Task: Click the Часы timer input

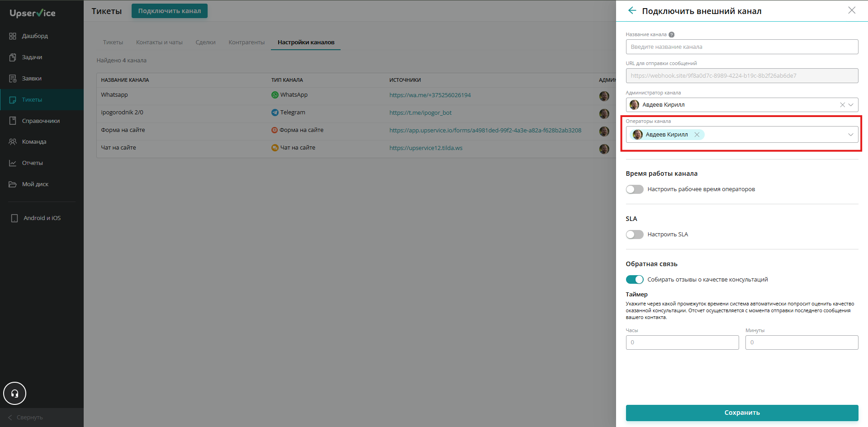Action: [682, 343]
